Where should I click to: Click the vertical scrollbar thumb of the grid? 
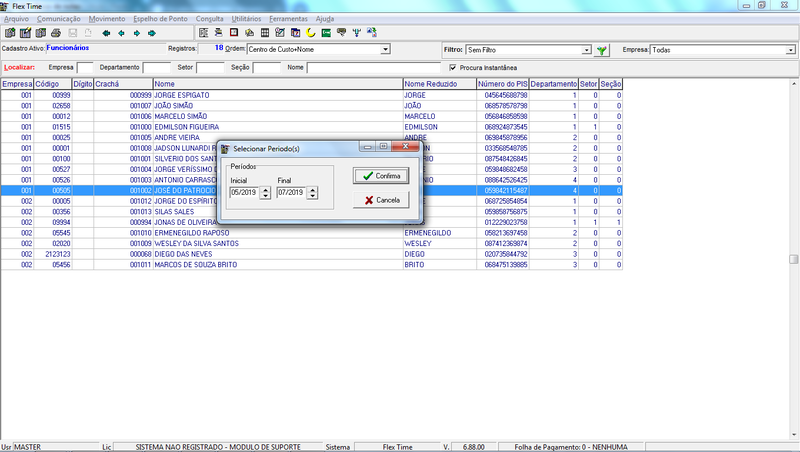(x=793, y=259)
